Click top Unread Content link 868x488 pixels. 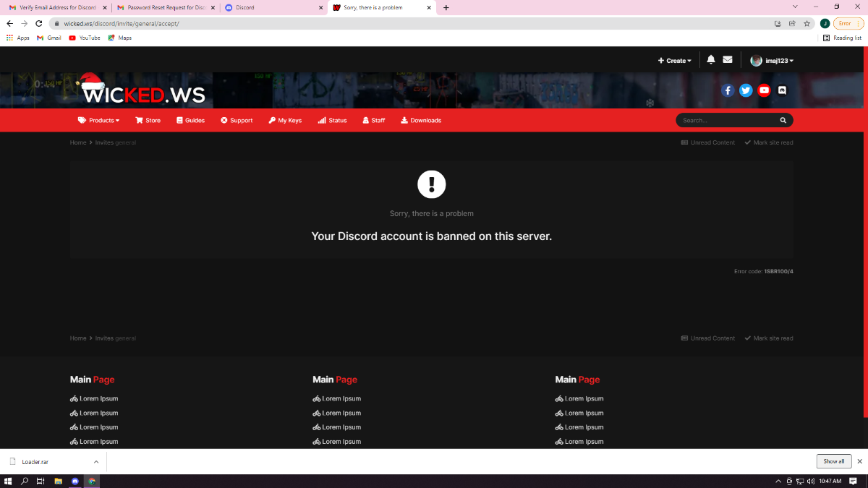click(x=707, y=142)
